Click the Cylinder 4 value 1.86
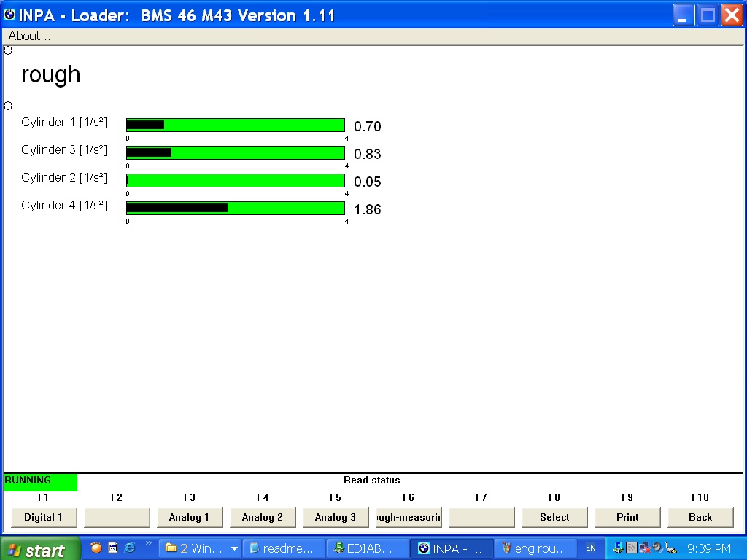Image resolution: width=747 pixels, height=560 pixels. click(x=368, y=209)
